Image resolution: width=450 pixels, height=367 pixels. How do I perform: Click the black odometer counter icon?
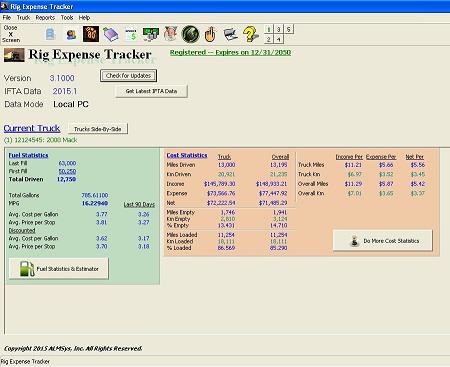tap(91, 34)
